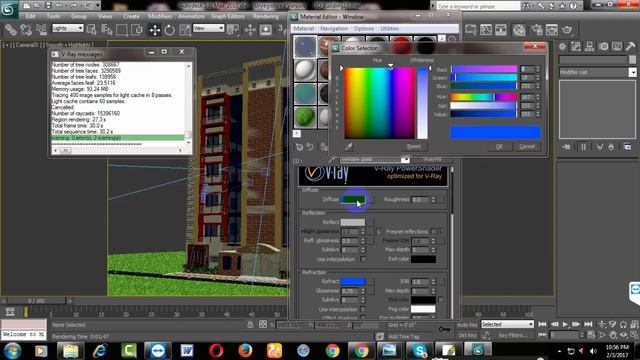Image resolution: width=640 pixels, height=360 pixels.
Task: Toggle Use interpolation checkbox under Reflection
Action: (x=363, y=260)
